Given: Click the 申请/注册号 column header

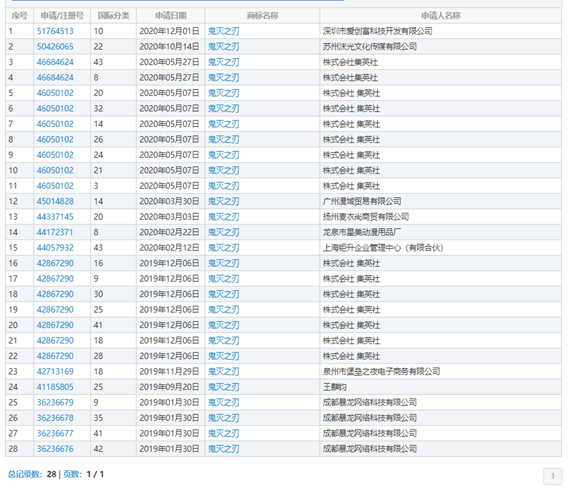Looking at the screenshot, I should (62, 16).
